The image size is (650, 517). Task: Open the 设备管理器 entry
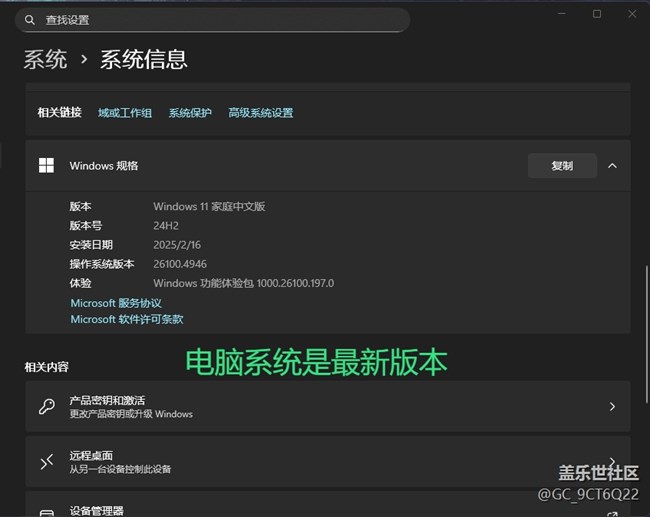(x=96, y=510)
